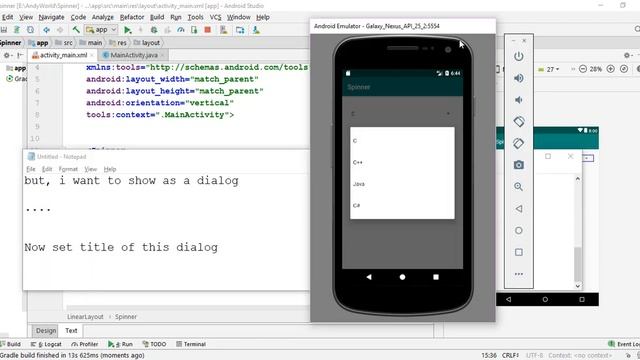
Task: Click the android:orientation code line
Action: point(160,103)
